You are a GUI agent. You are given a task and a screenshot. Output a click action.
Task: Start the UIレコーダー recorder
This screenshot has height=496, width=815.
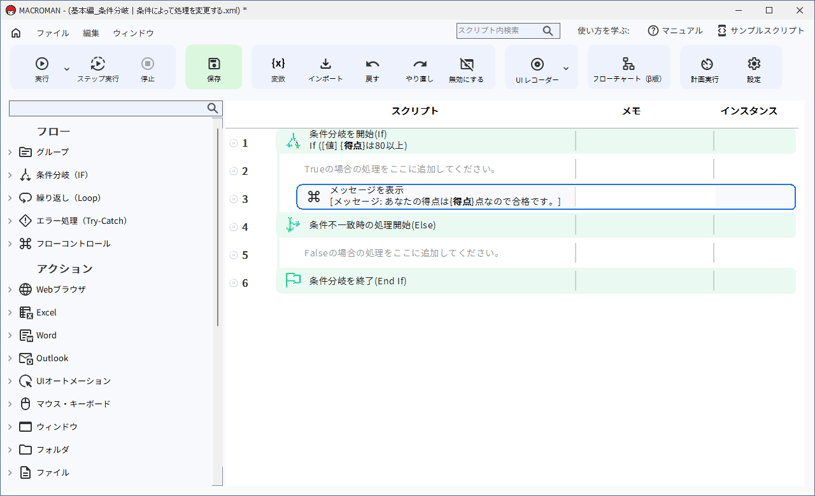pyautogui.click(x=537, y=69)
